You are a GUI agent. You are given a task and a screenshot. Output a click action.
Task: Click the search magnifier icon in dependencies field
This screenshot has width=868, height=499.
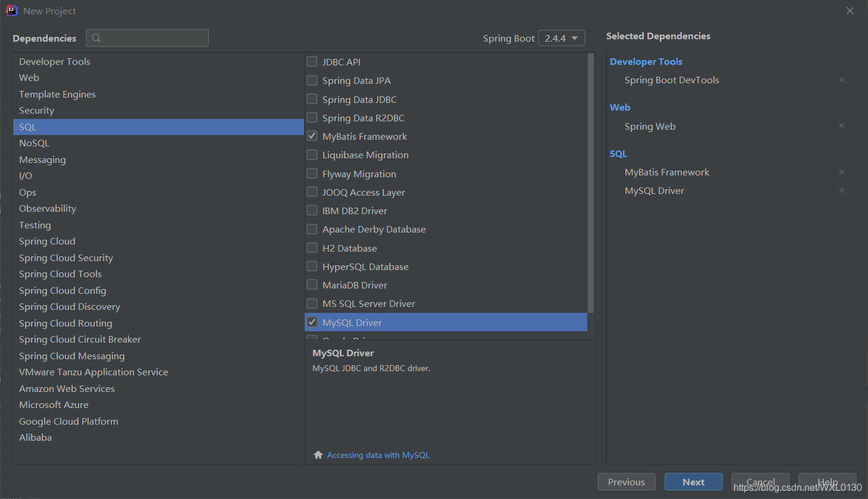coord(96,38)
